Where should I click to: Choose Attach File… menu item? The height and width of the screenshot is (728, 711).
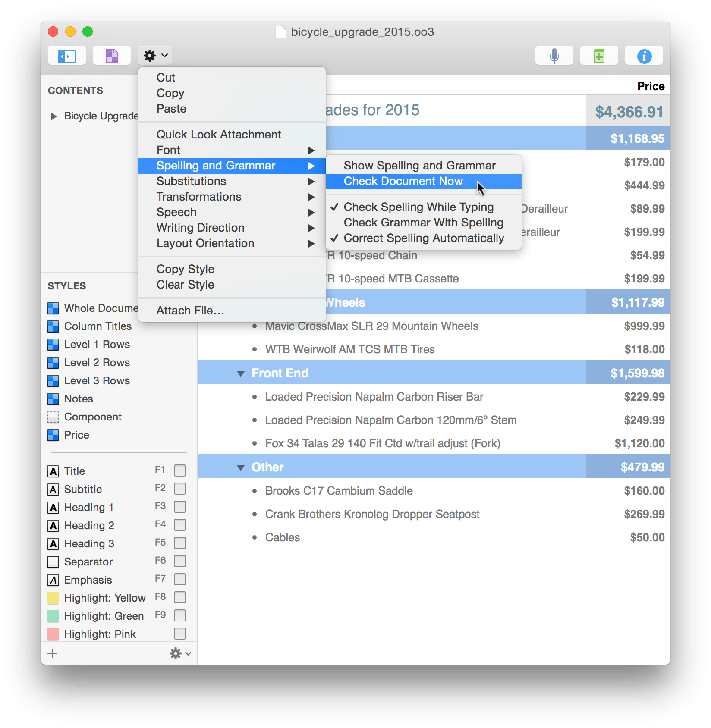click(x=232, y=311)
